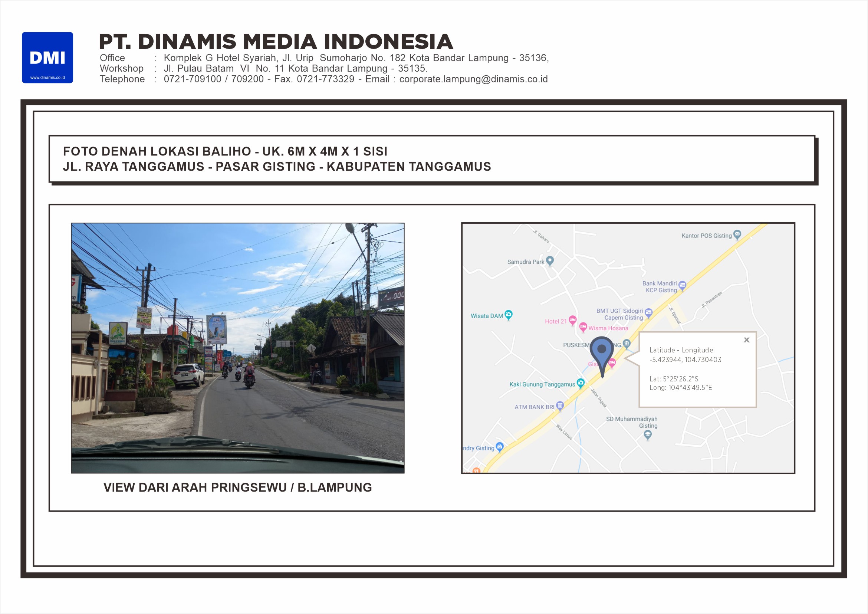Click the Lat: 5°25'26.2"S text

click(674, 379)
